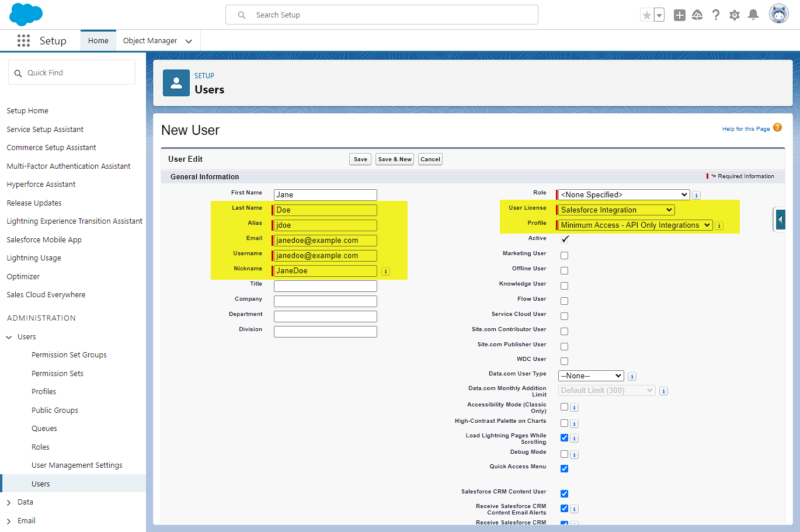Open the Profile dropdown
800x532 pixels.
point(635,225)
